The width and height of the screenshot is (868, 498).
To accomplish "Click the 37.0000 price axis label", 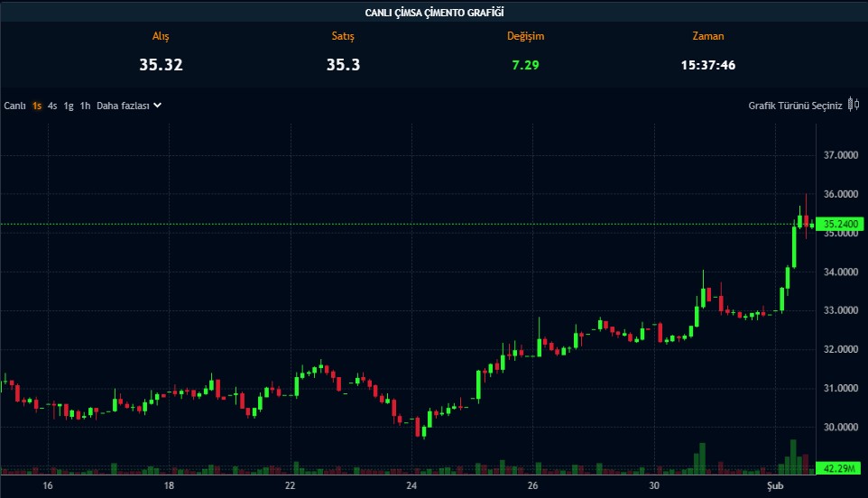I will point(840,155).
